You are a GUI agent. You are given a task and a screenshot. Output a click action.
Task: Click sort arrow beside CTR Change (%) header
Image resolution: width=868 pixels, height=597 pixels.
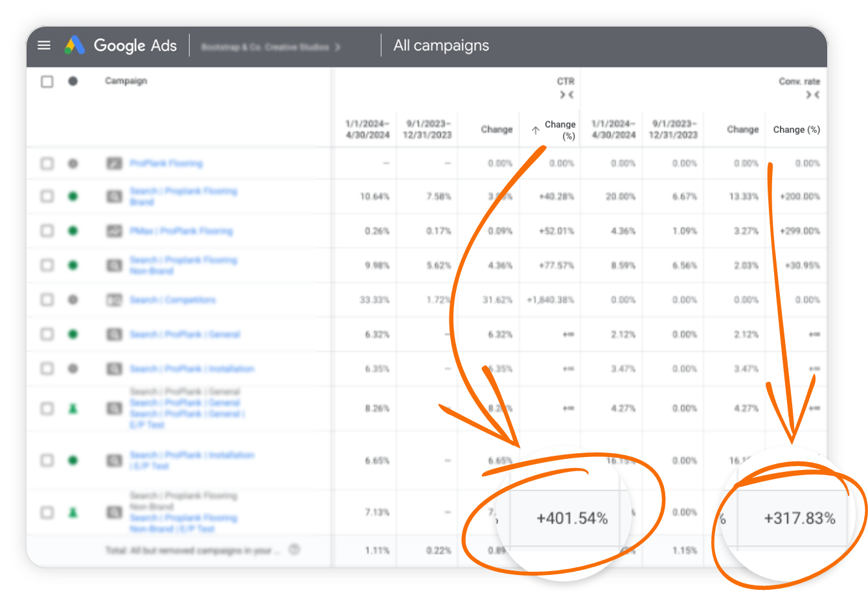pos(535,130)
